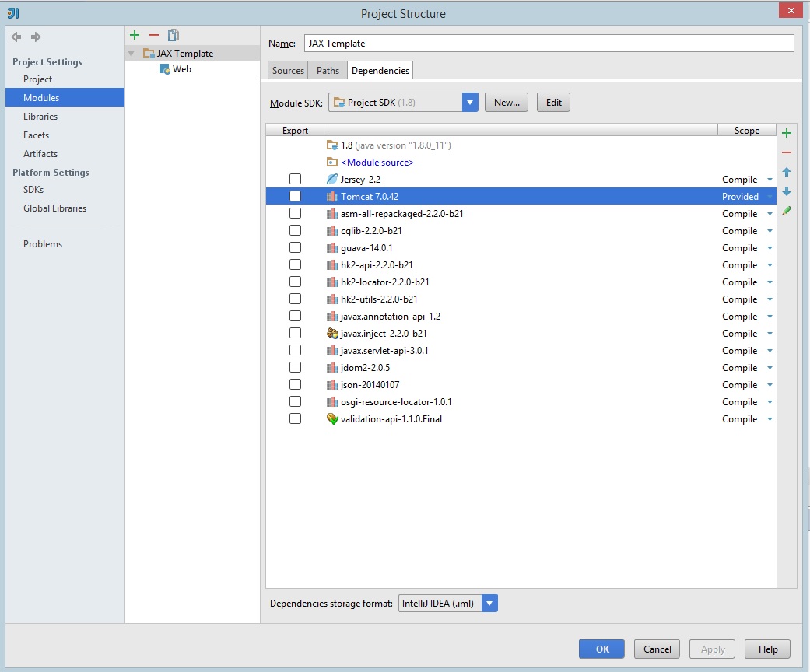This screenshot has height=672, width=810.
Task: Check export box for json-20140107
Action: coord(295,384)
